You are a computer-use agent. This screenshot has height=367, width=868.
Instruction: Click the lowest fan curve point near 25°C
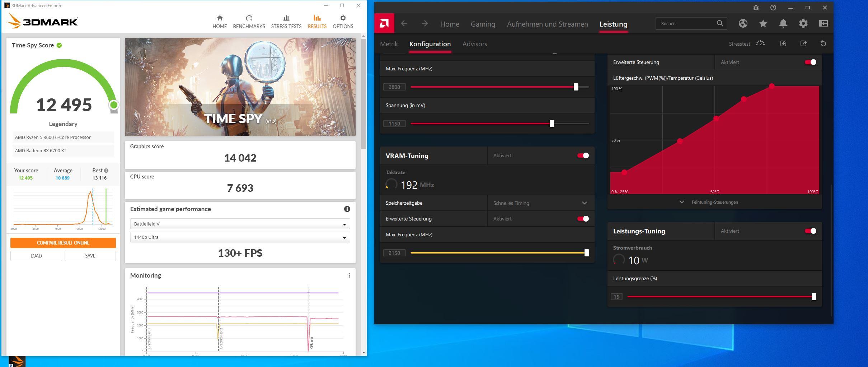pos(624,172)
